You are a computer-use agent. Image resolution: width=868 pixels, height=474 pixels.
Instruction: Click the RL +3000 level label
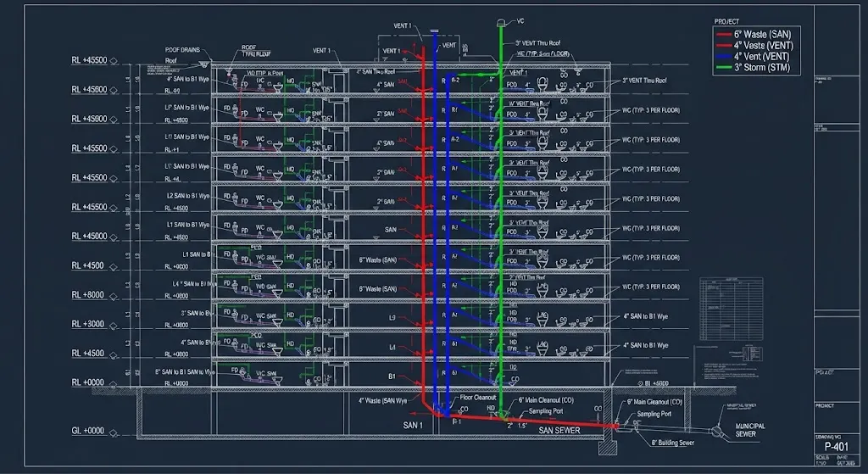(x=87, y=324)
